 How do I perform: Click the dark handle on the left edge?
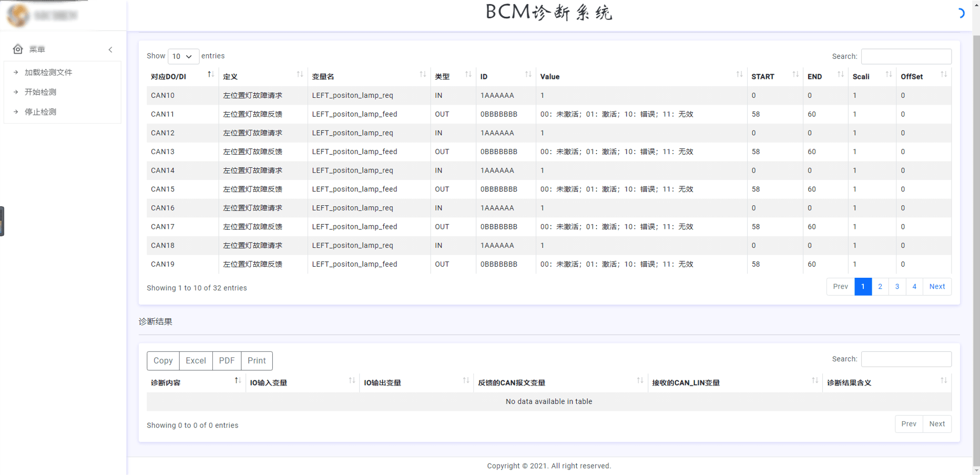coord(2,221)
